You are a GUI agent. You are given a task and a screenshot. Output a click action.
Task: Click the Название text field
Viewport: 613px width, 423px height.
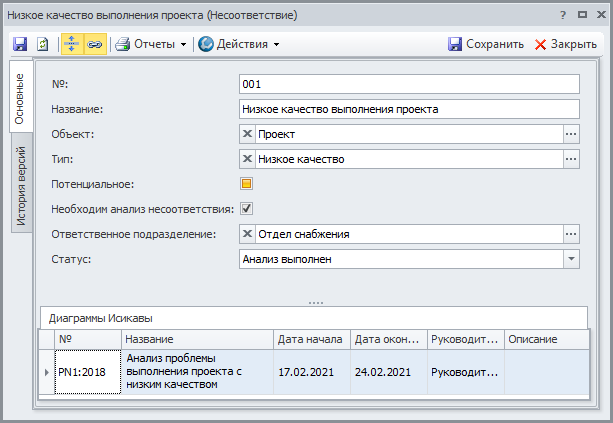click(x=410, y=109)
